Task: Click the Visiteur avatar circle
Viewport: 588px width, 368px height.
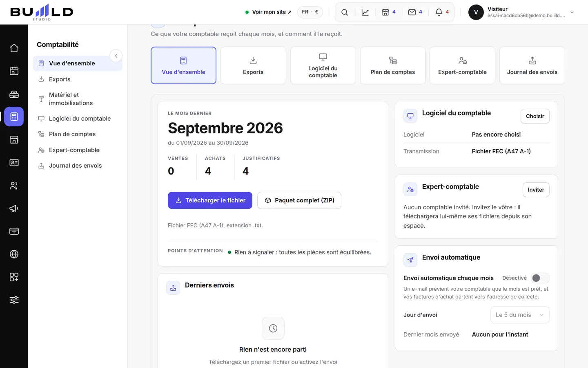Action: [x=476, y=12]
